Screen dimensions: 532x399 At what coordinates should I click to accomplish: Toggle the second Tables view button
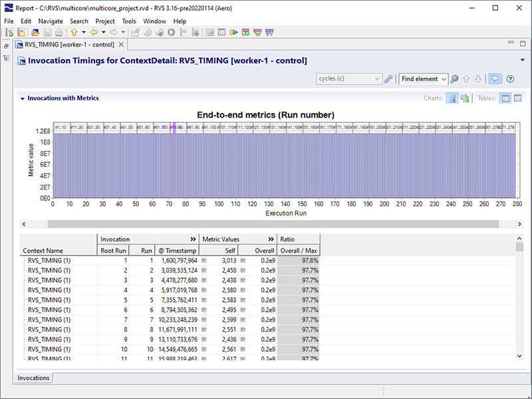coord(517,98)
